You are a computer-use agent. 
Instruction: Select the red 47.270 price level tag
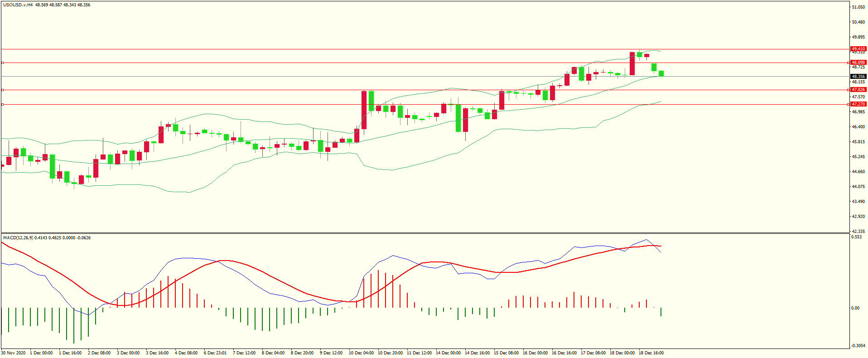(858, 104)
